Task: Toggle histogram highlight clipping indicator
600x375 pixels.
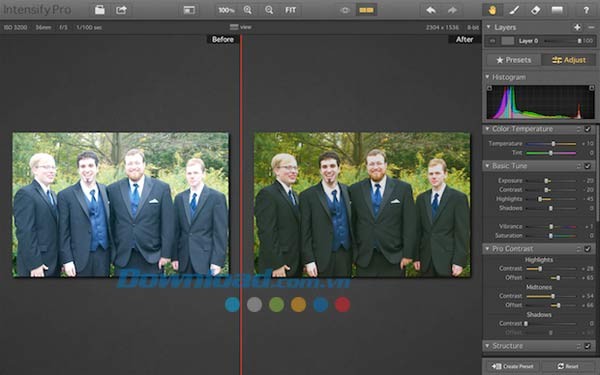Action: (592, 88)
